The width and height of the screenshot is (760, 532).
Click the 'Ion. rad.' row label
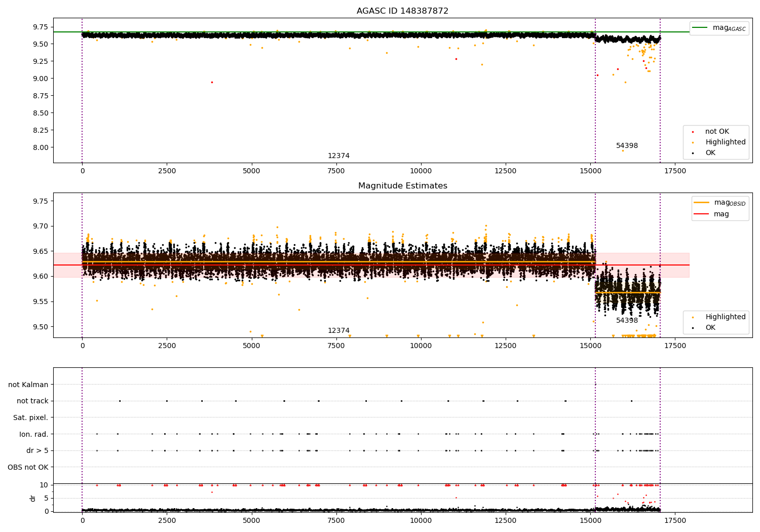coord(34,435)
